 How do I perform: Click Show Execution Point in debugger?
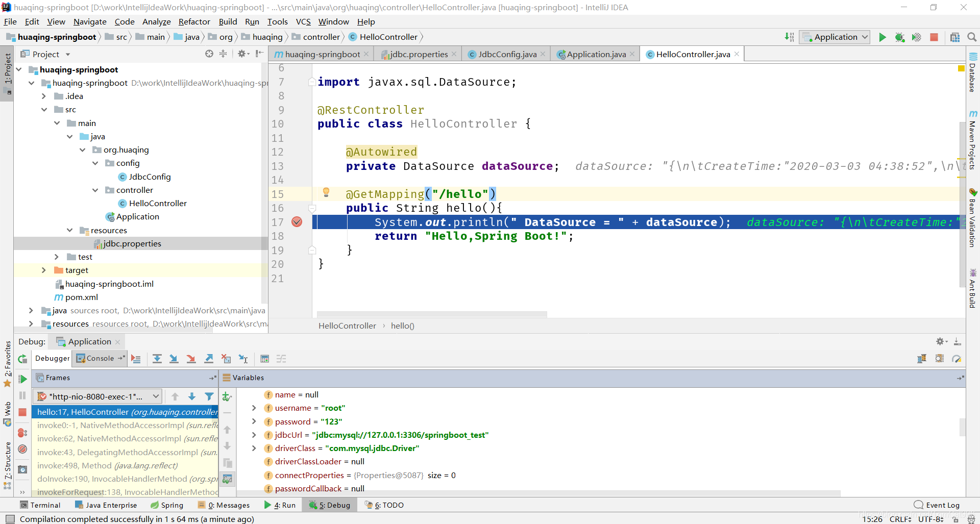point(136,359)
